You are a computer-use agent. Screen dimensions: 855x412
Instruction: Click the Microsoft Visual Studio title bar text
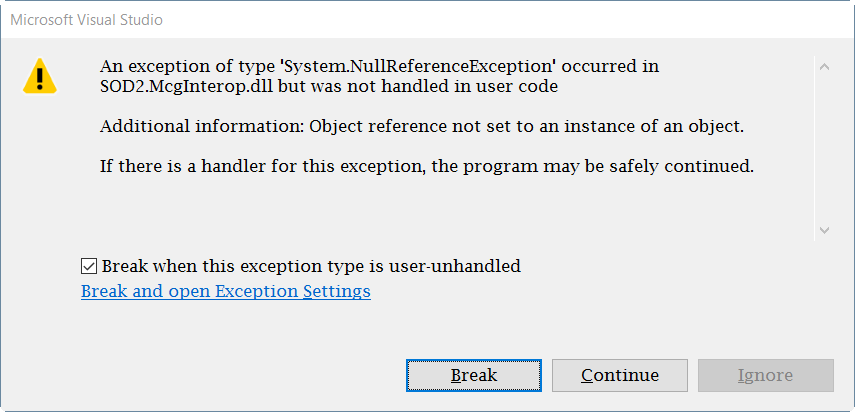pos(87,20)
